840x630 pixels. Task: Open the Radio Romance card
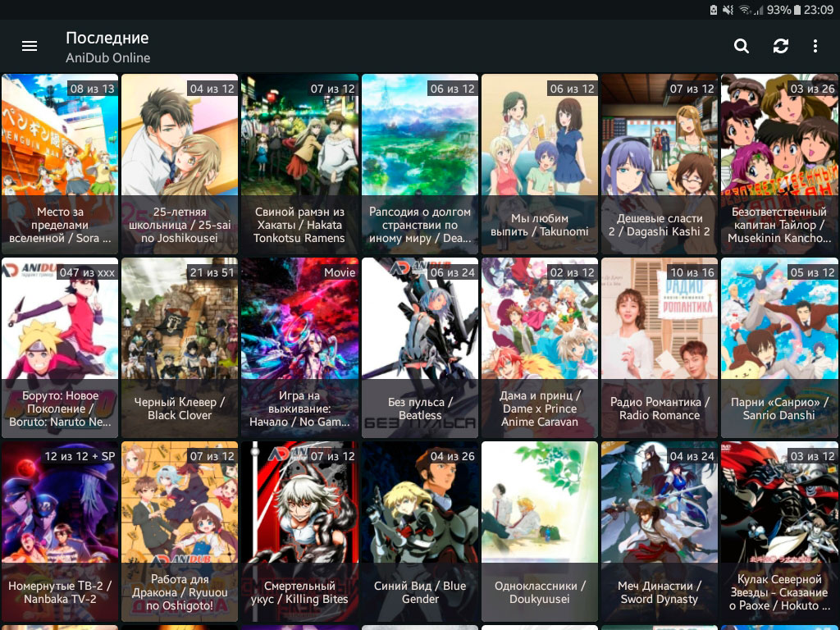660,348
